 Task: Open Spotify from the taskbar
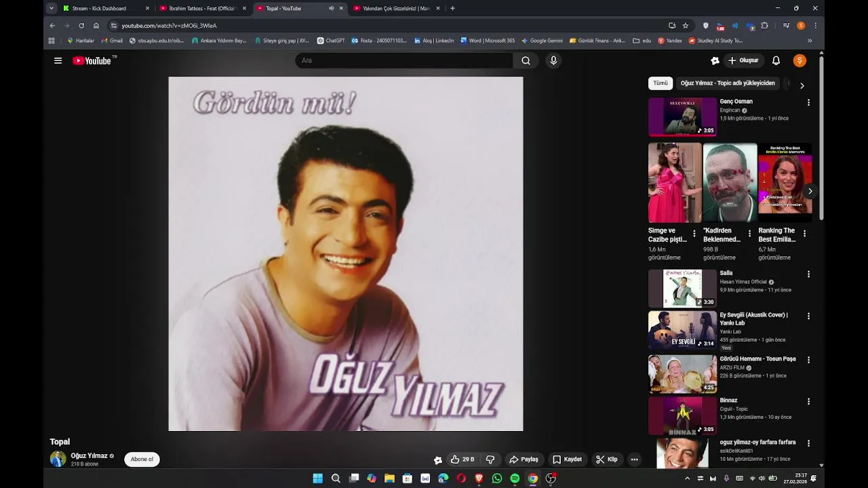click(x=515, y=479)
